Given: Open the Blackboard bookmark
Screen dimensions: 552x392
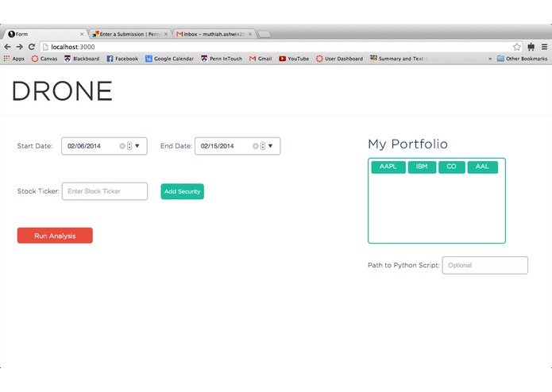Looking at the screenshot, I should pyautogui.click(x=82, y=59).
